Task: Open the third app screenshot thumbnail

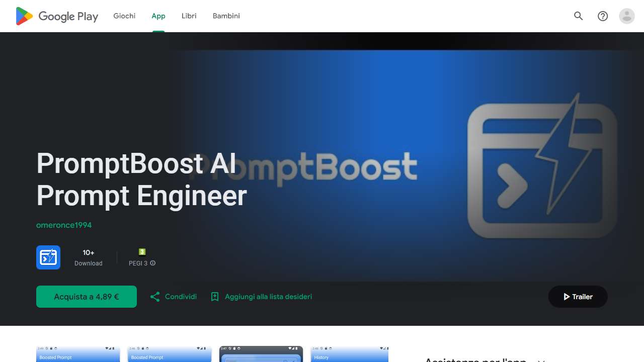Action: 261,354
